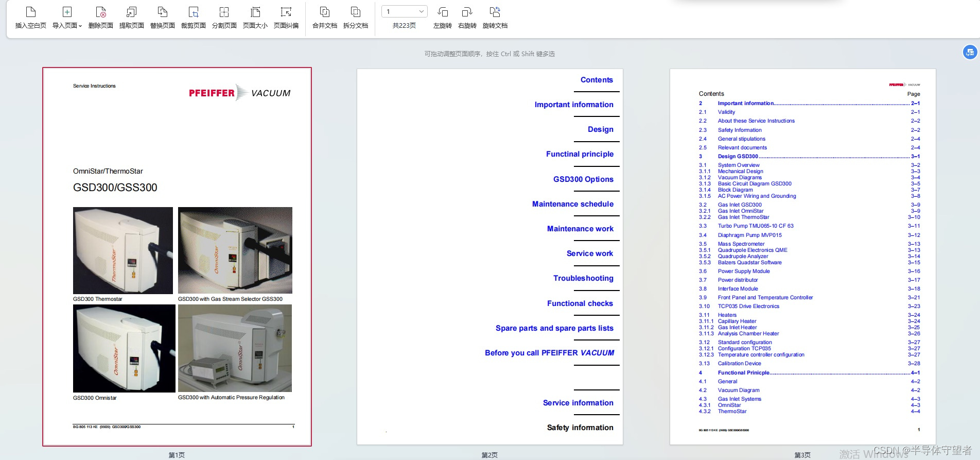Click the blue floating assistant icon
Image resolution: width=980 pixels, height=460 pixels.
970,52
